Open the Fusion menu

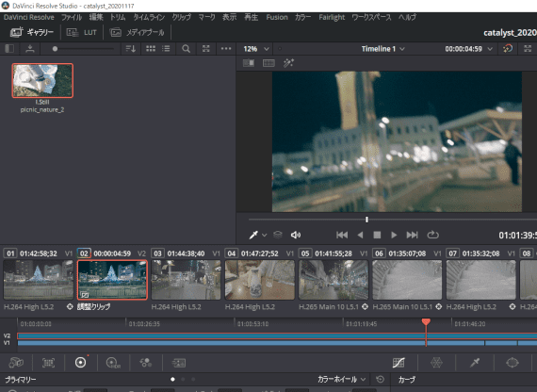[277, 17]
